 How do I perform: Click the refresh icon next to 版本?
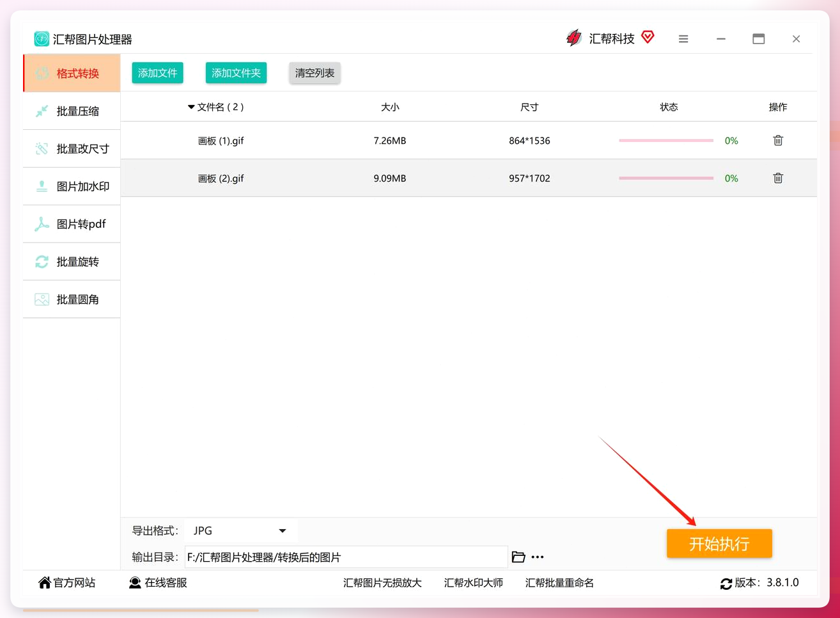coord(726,583)
